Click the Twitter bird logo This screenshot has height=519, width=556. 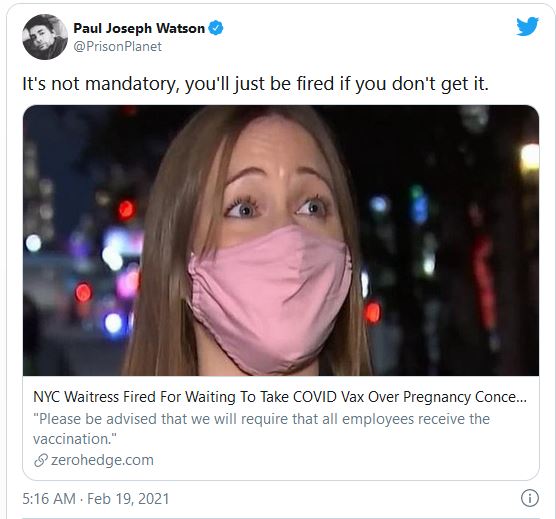pos(527,26)
